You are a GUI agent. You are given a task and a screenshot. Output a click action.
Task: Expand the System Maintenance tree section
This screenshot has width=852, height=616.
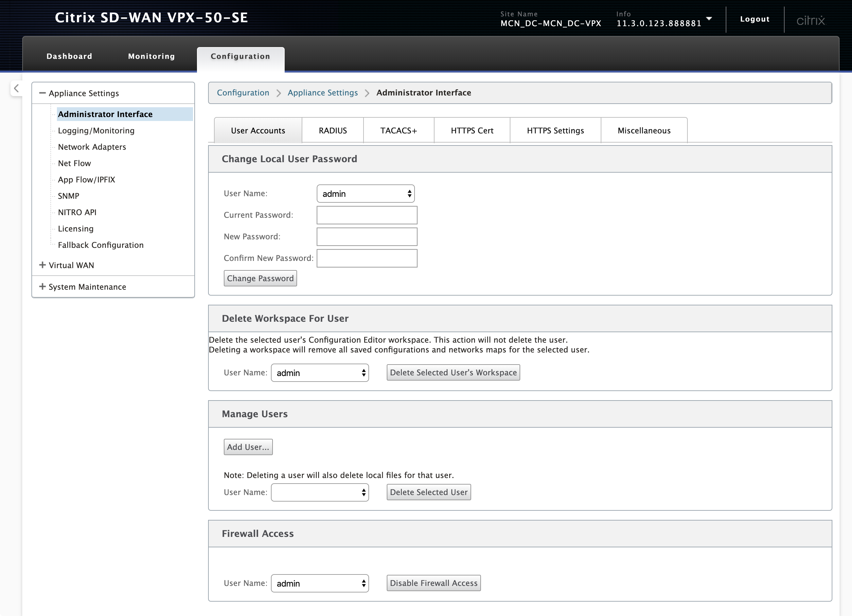43,287
